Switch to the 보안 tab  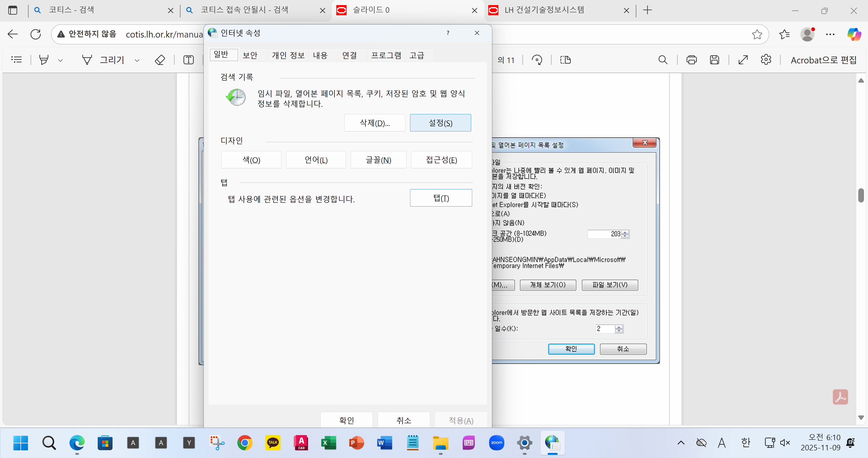tap(250, 55)
